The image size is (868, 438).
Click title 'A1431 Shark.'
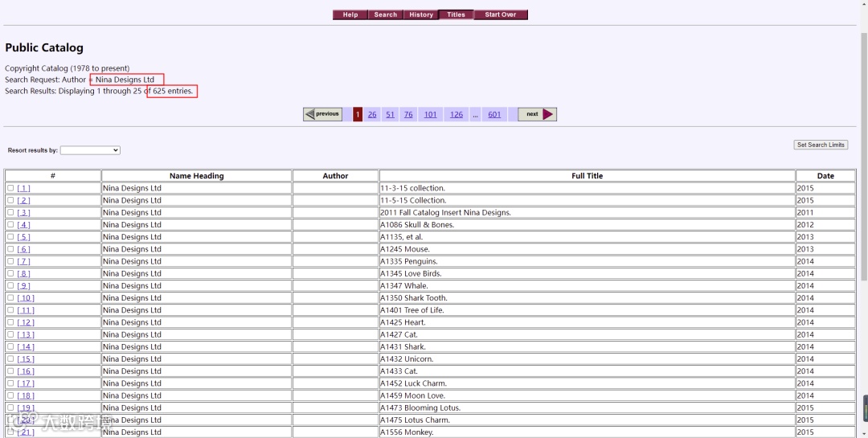click(403, 346)
